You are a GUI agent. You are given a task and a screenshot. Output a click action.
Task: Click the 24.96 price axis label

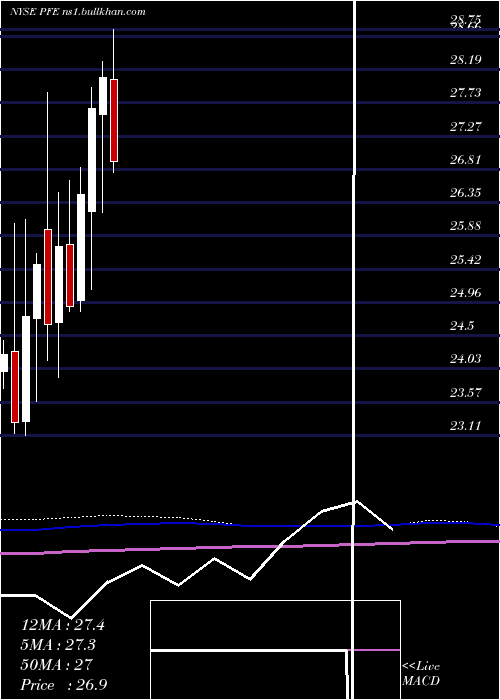pos(466,292)
